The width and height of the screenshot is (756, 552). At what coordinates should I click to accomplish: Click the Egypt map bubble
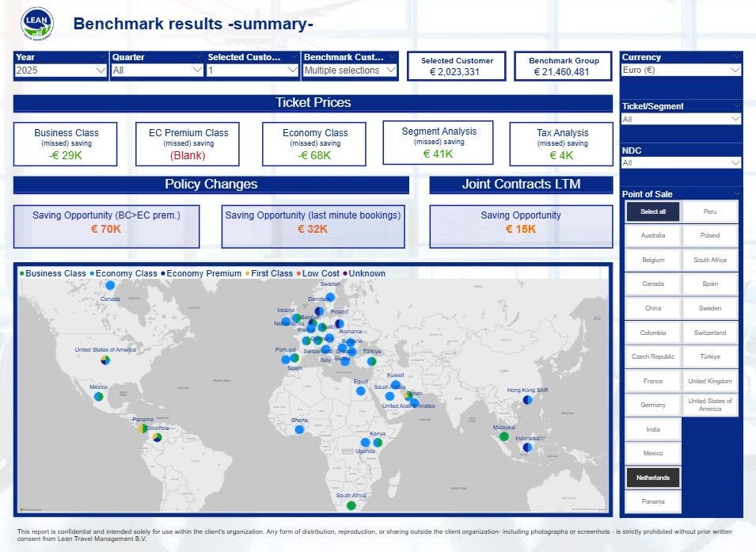click(x=361, y=391)
